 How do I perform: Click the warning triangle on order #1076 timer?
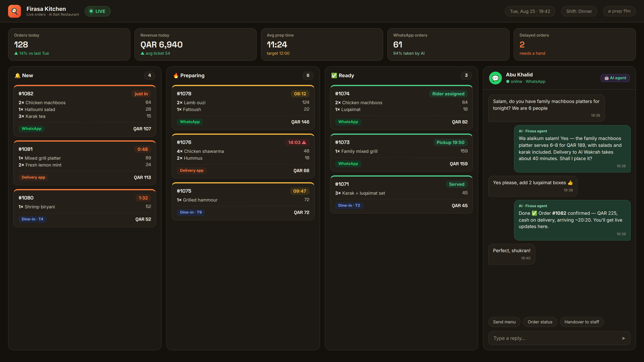pyautogui.click(x=304, y=142)
